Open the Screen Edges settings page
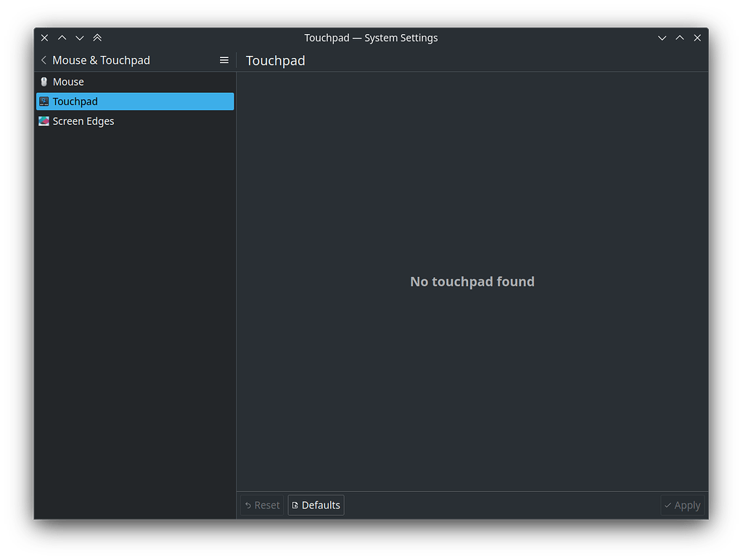The image size is (743, 560). pos(83,120)
